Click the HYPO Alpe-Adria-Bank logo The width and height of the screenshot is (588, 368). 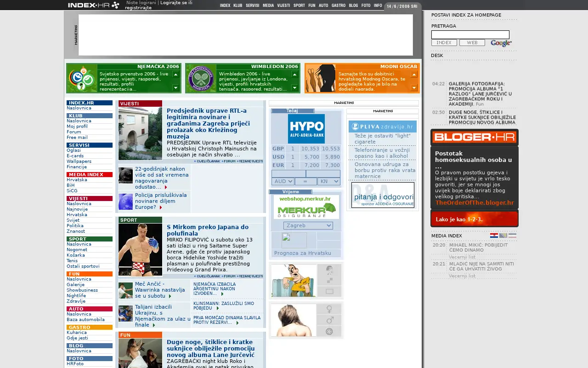306,129
